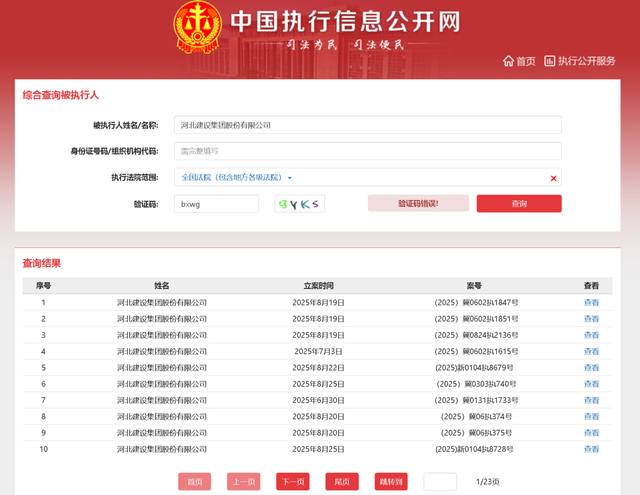Screen dimensions: 640x495
Task: Refresh the captcha image
Action: (x=300, y=204)
